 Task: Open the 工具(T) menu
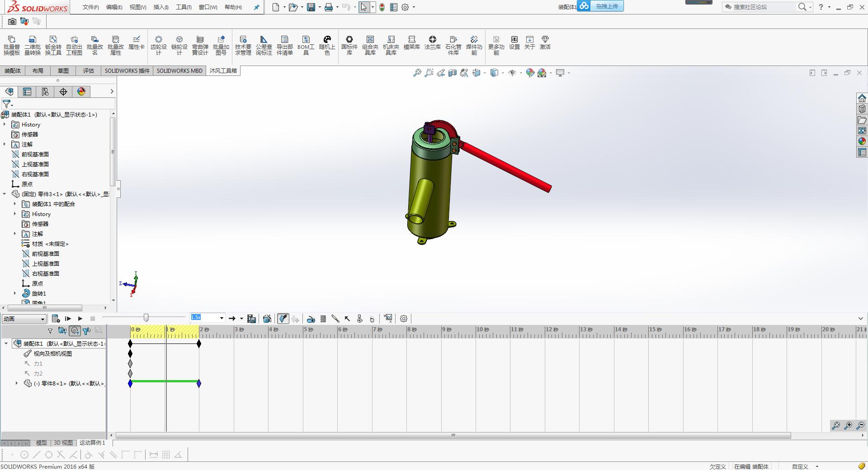(184, 7)
